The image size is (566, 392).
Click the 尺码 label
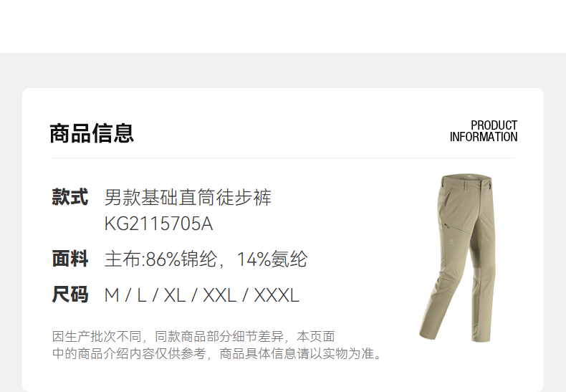pos(70,295)
